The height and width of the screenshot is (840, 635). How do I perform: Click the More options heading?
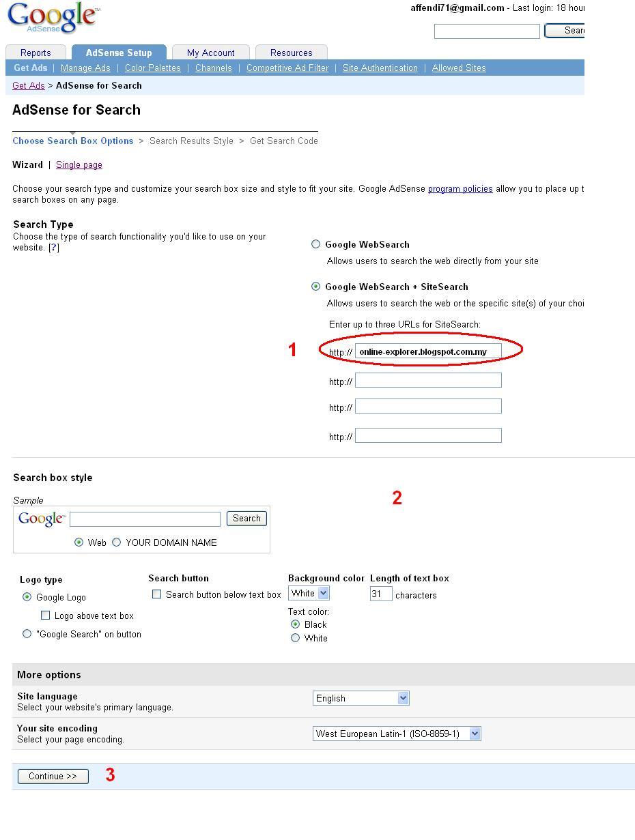(x=49, y=675)
